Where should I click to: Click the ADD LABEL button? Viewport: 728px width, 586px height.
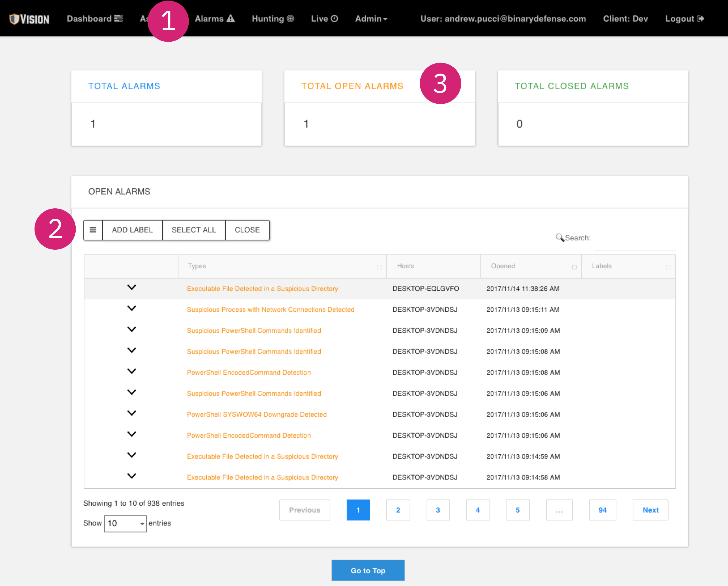[x=132, y=230]
